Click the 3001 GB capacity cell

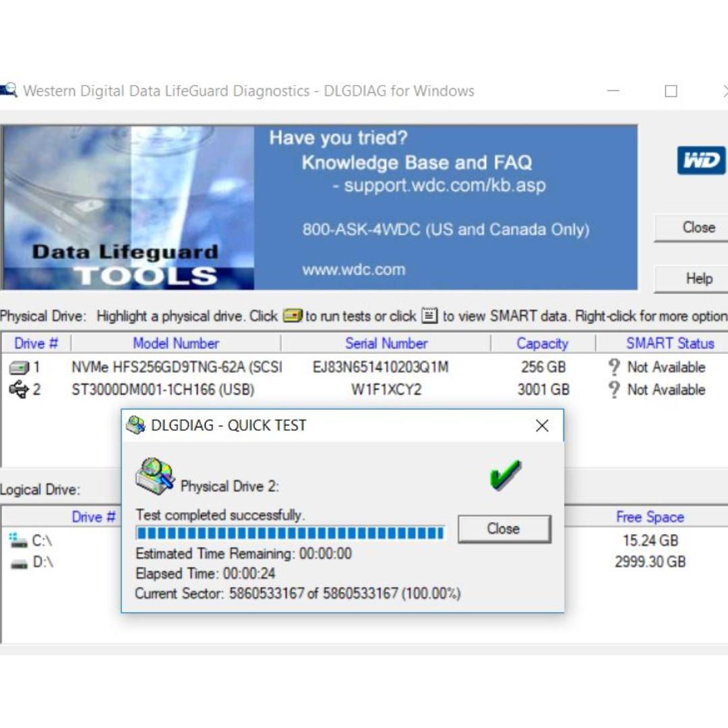click(543, 390)
